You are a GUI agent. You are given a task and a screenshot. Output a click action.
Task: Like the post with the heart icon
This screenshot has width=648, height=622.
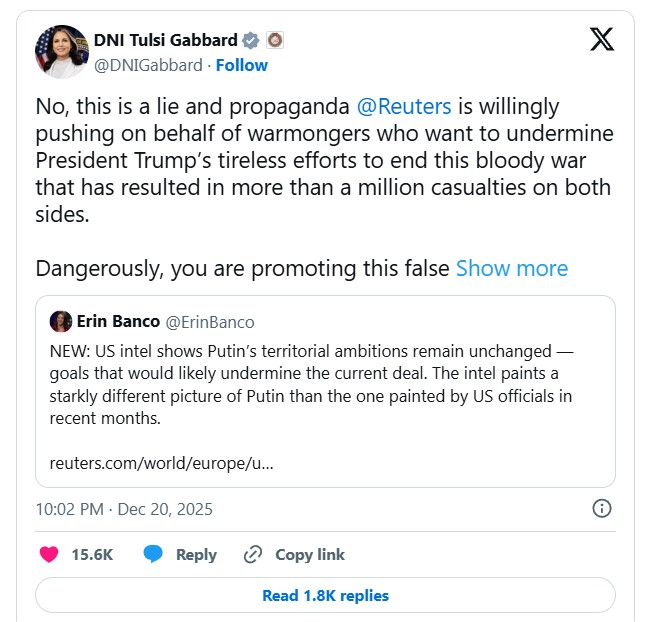[48, 554]
